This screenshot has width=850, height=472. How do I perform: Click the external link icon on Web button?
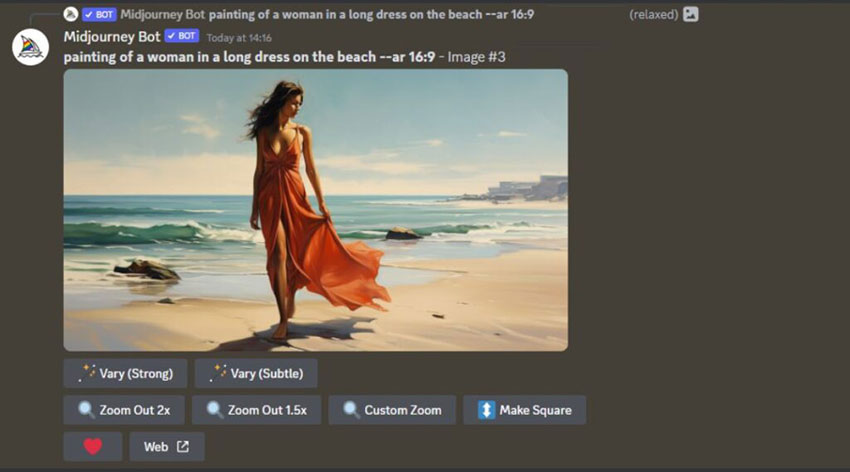[x=182, y=446]
